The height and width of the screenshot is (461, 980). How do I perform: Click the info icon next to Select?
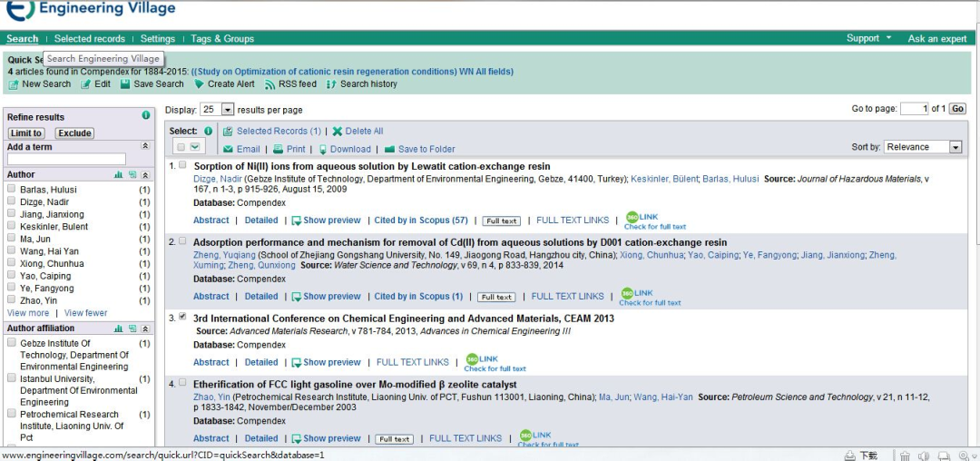pyautogui.click(x=208, y=132)
